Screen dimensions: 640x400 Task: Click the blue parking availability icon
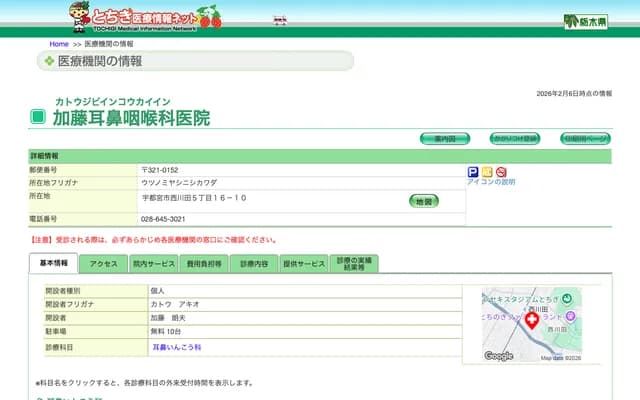point(473,172)
